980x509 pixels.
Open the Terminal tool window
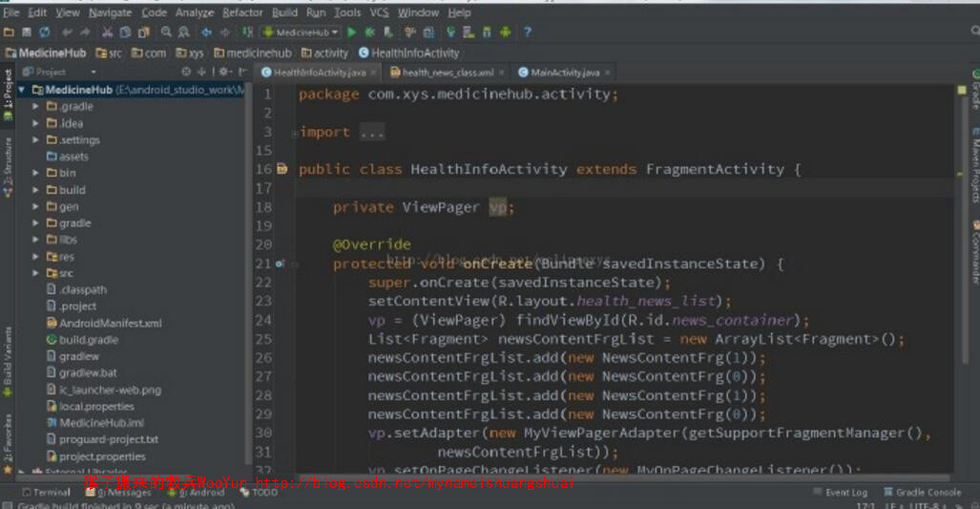click(47, 493)
